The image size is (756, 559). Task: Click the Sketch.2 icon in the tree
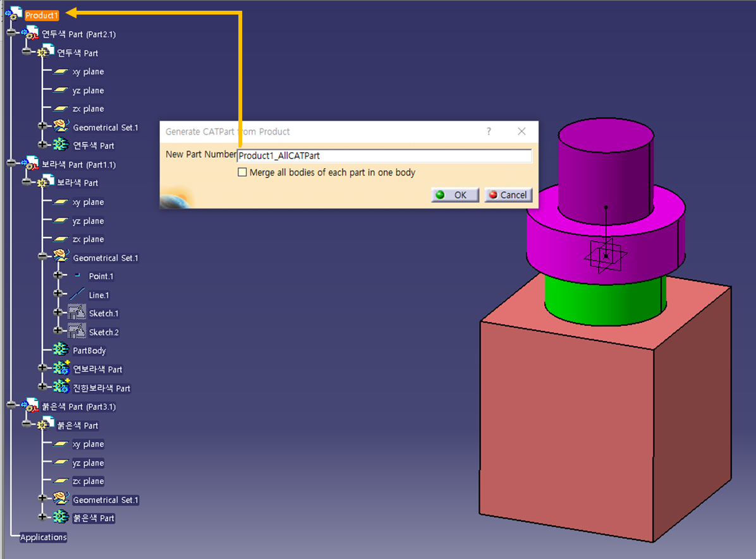click(x=76, y=331)
